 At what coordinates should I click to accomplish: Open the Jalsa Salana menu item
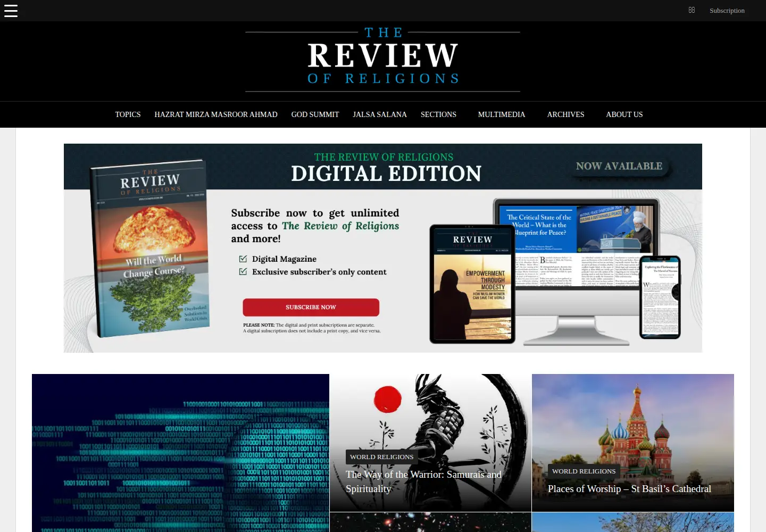pos(380,114)
